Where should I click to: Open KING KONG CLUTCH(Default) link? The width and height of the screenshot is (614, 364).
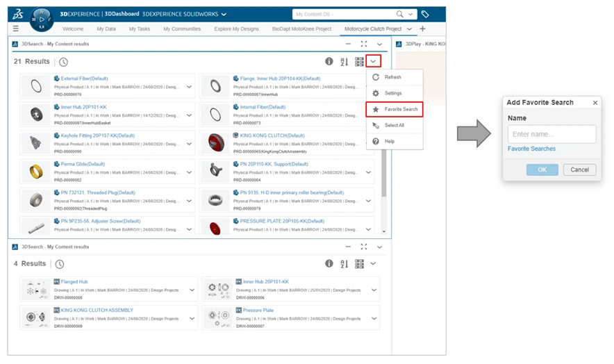pyautogui.click(x=272, y=135)
